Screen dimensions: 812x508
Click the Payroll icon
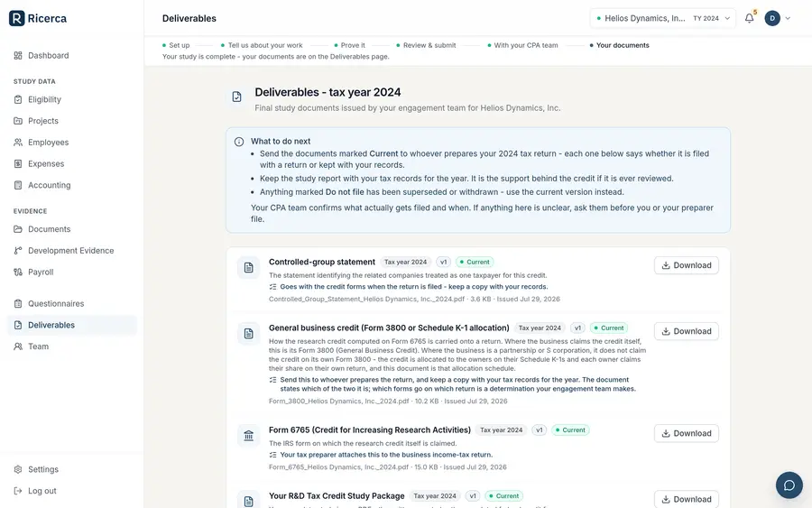click(18, 272)
